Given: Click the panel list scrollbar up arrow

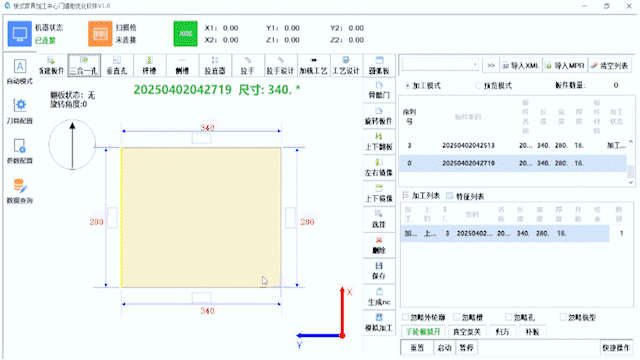Looking at the screenshot, I should click(x=631, y=142).
